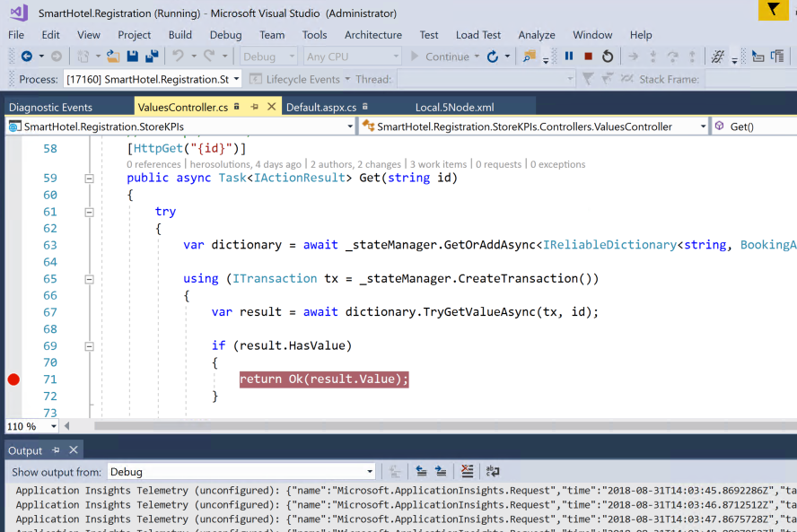
Task: Click the Undo arrow icon
Action: coord(178,56)
